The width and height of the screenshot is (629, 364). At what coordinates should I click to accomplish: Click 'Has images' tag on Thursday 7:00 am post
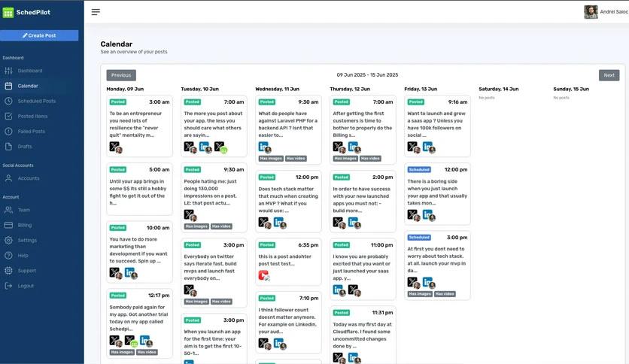click(345, 159)
